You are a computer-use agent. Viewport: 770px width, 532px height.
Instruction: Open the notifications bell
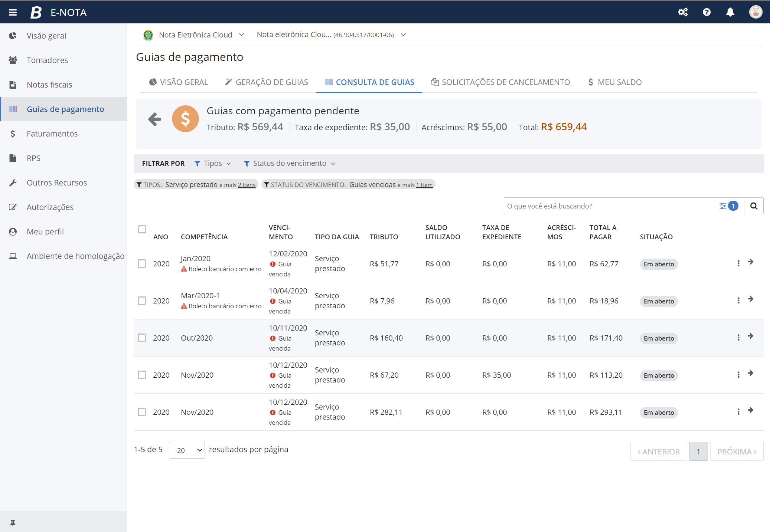[x=730, y=12]
